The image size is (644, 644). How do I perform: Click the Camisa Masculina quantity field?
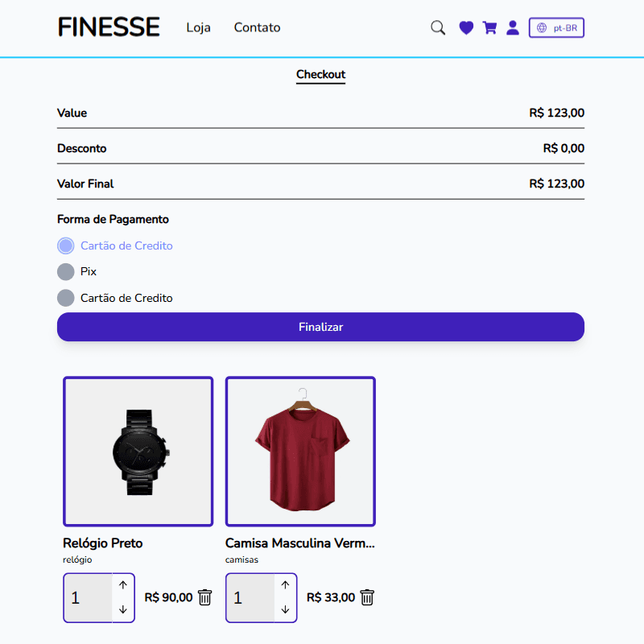pyautogui.click(x=250, y=598)
